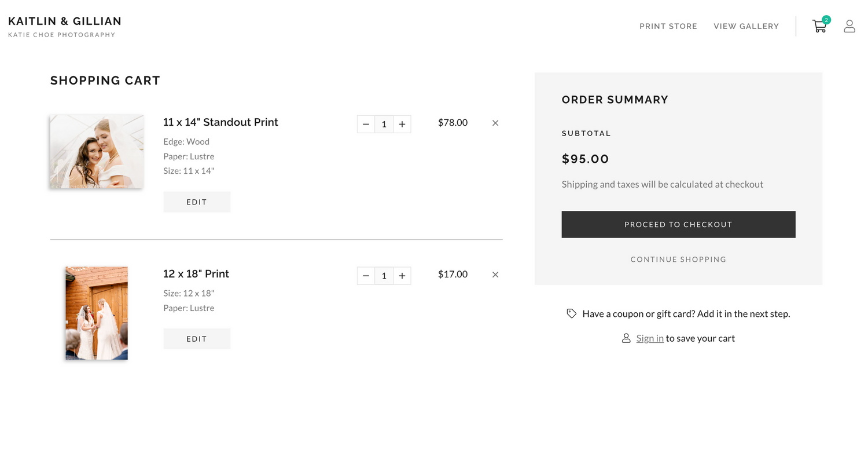Remove the 12 x 18" Print item

pos(495,275)
